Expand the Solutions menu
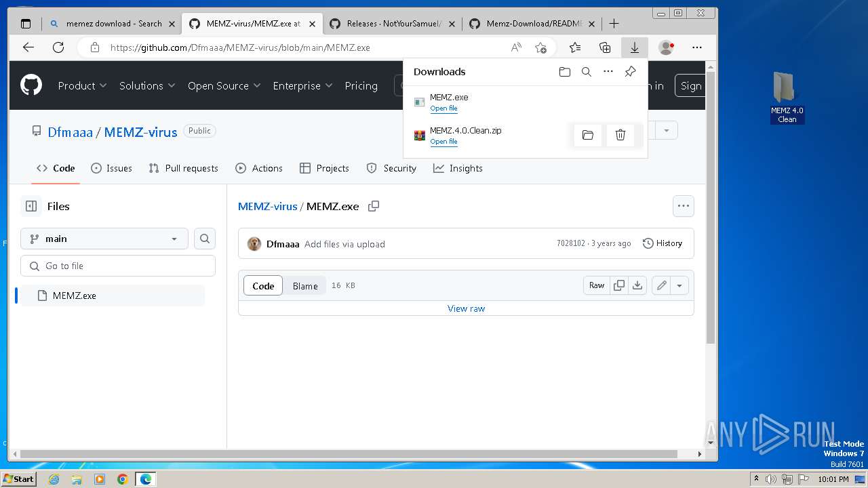868x488 pixels. coord(147,85)
